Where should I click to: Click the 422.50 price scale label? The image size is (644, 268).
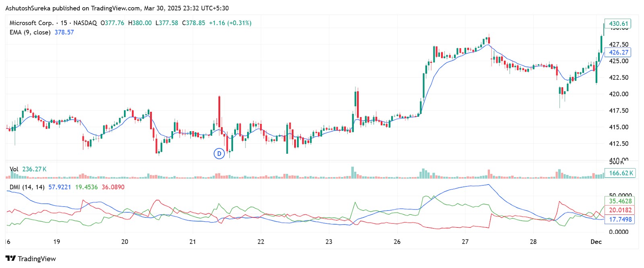[619, 77]
